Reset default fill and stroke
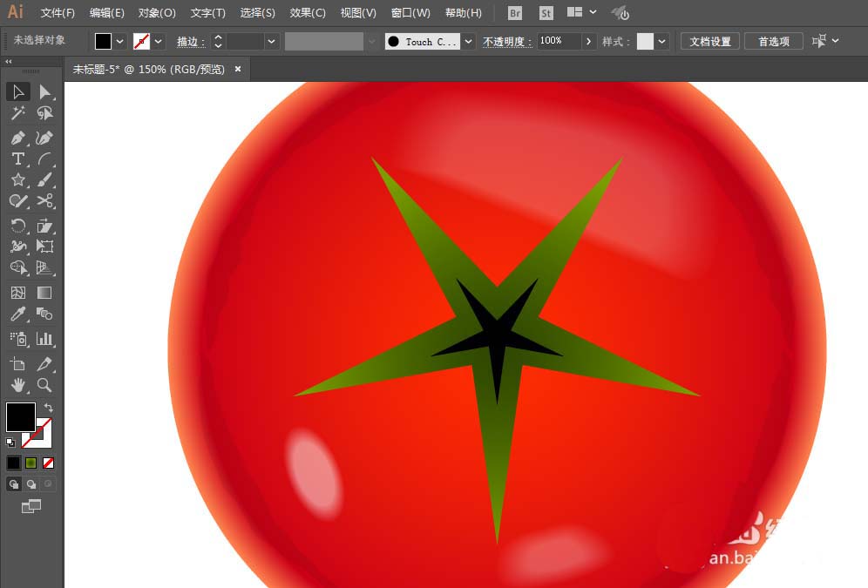868x588 pixels. (10, 443)
